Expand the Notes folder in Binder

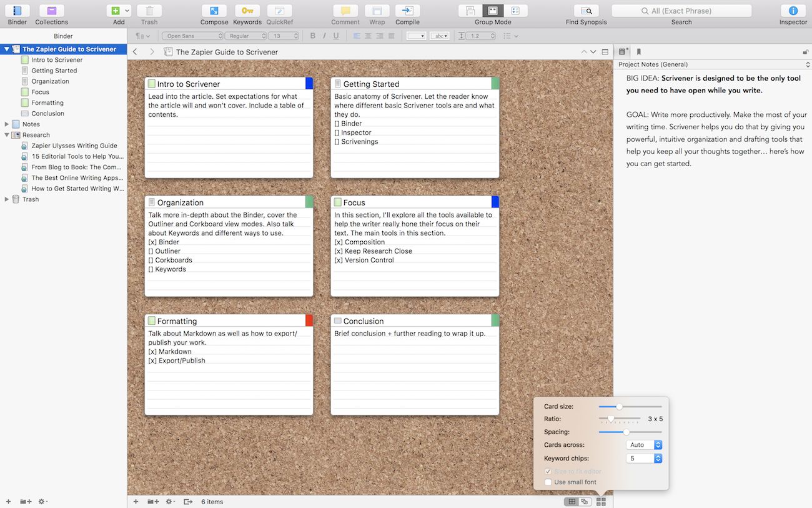pos(7,124)
